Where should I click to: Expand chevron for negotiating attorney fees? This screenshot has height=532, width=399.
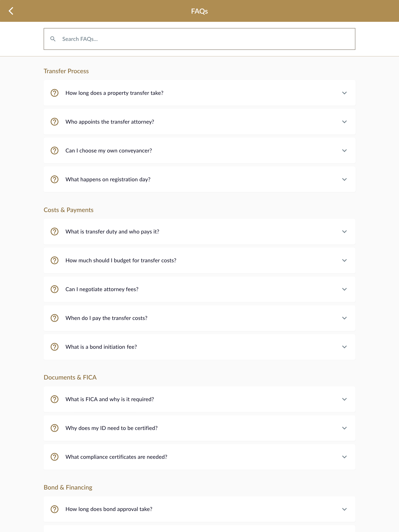(344, 289)
